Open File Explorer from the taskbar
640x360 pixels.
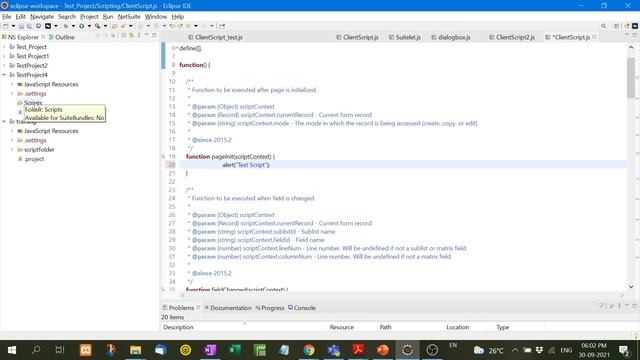(x=136, y=350)
